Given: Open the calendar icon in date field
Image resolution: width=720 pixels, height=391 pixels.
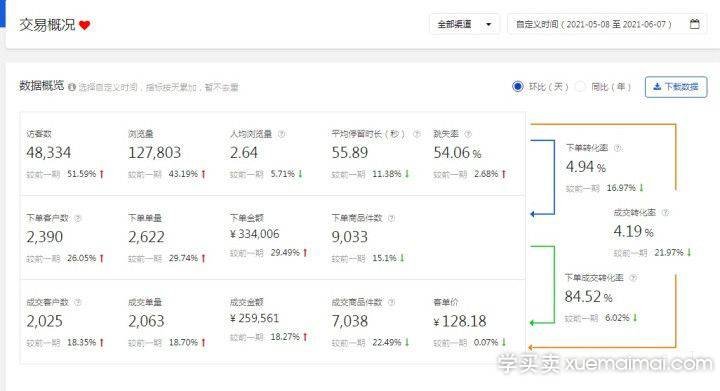Looking at the screenshot, I should (695, 24).
